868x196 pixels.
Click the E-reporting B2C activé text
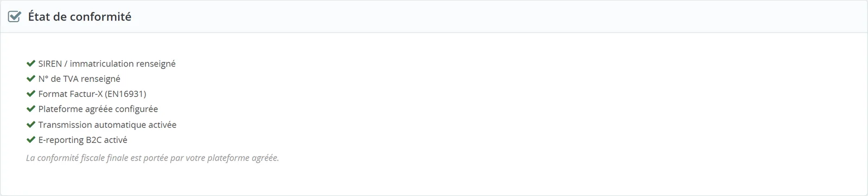83,140
